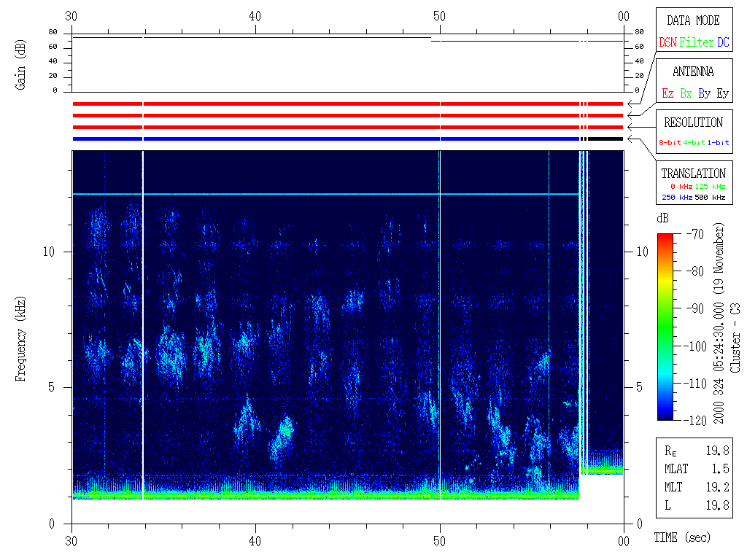Click the TIME (sec) axis label

682,537
